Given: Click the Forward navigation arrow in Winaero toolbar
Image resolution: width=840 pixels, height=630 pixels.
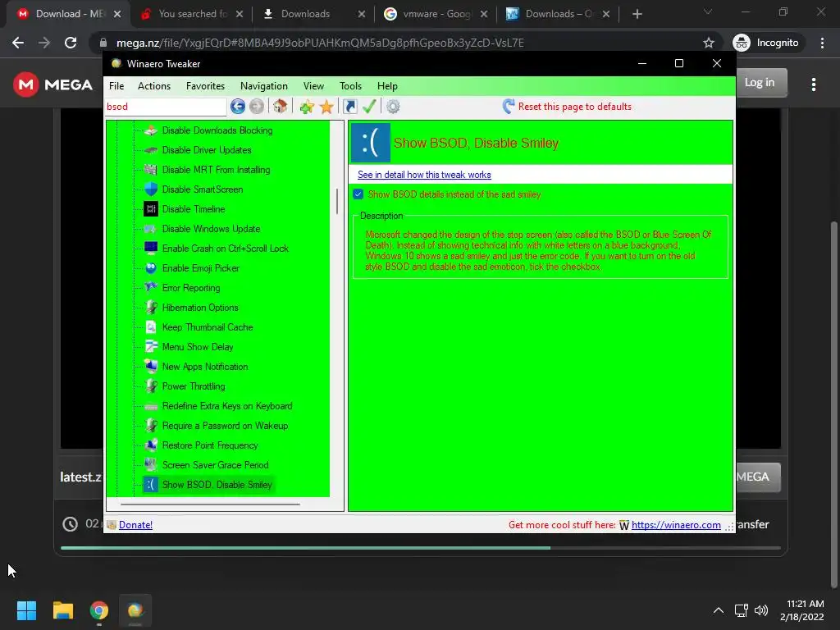Looking at the screenshot, I should (x=257, y=107).
